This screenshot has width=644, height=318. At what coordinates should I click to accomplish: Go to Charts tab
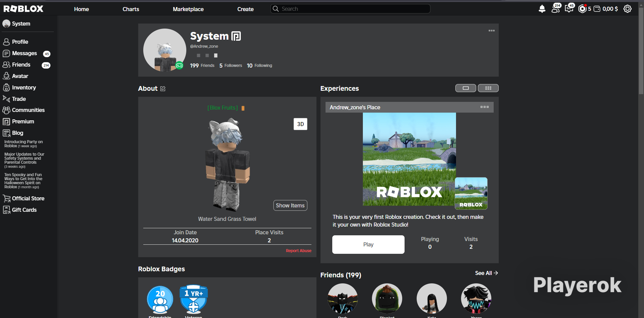(x=131, y=9)
